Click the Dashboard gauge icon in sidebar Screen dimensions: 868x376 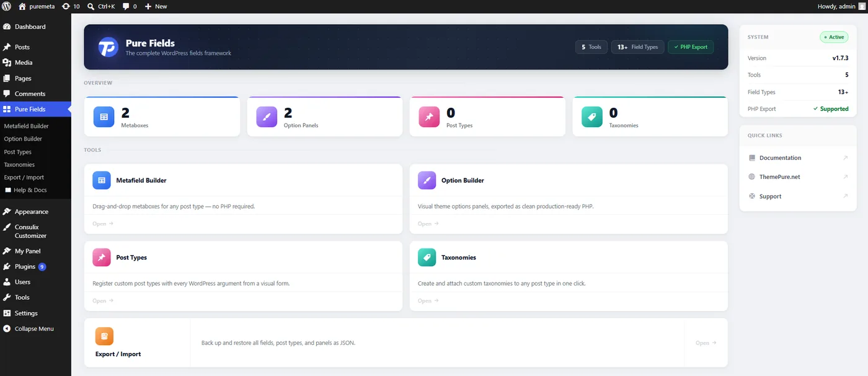point(7,27)
